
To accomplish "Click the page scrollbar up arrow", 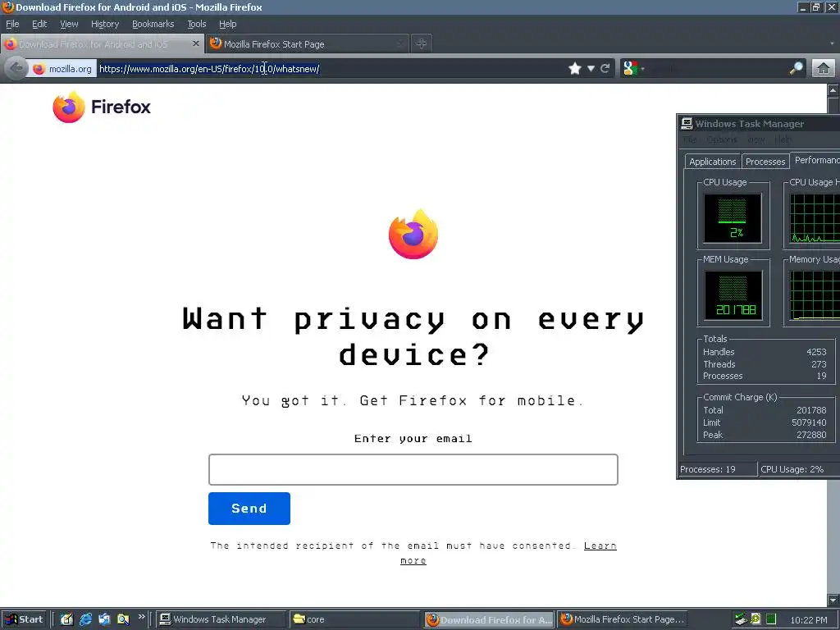I will click(x=833, y=90).
